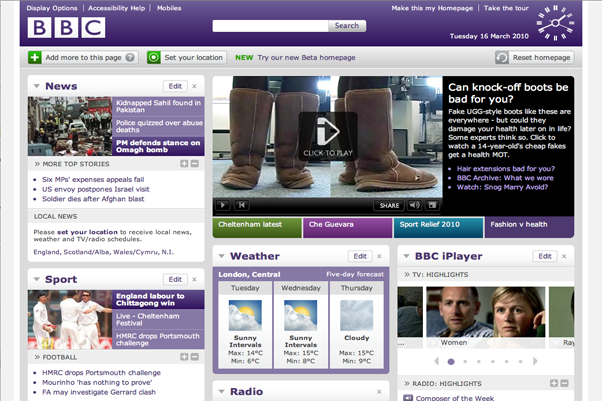This screenshot has height=401, width=602.
Task: Click the analogue clock in the header
Action: (x=555, y=23)
